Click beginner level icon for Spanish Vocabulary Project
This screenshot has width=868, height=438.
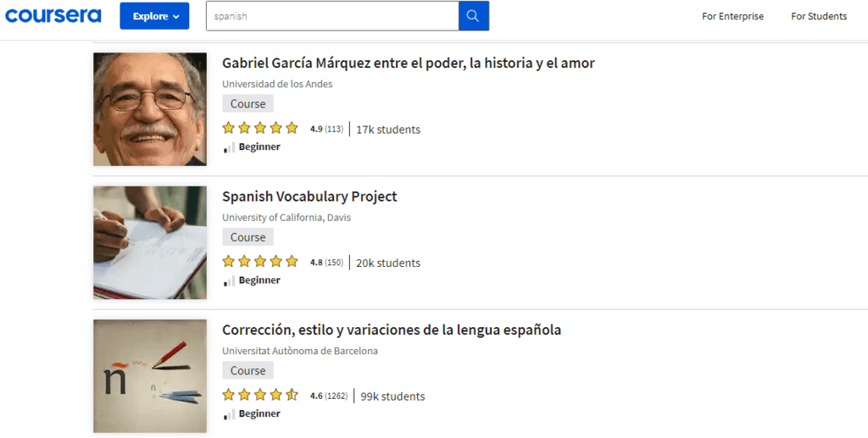coord(229,280)
